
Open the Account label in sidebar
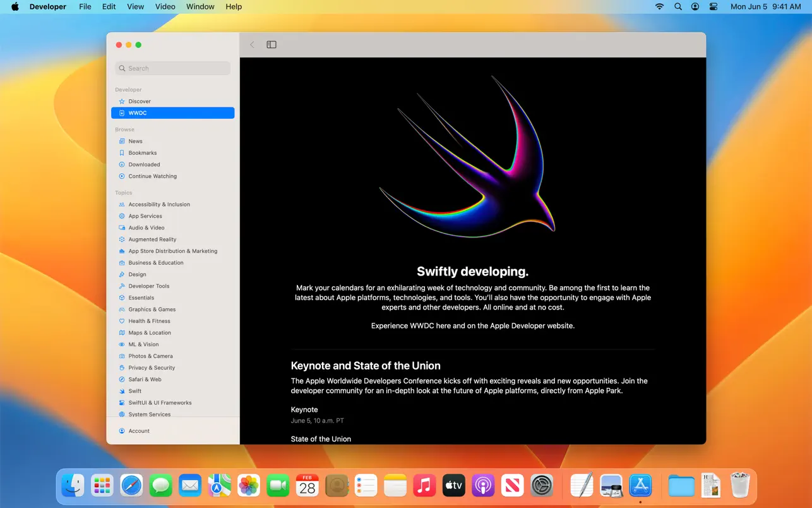coord(139,431)
